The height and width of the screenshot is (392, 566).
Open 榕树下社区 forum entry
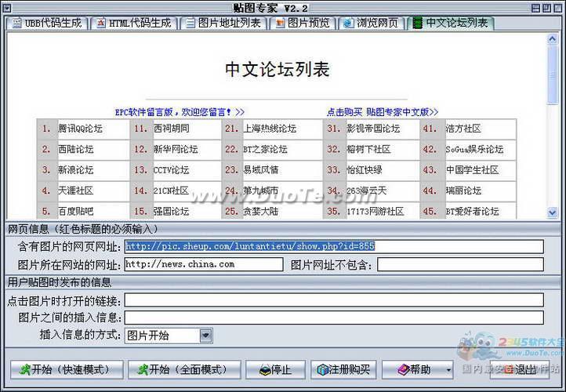click(x=368, y=149)
